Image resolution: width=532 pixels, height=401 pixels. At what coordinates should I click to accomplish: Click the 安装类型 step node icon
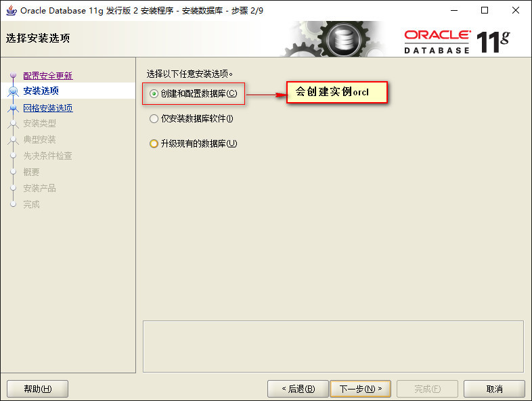tap(14, 123)
